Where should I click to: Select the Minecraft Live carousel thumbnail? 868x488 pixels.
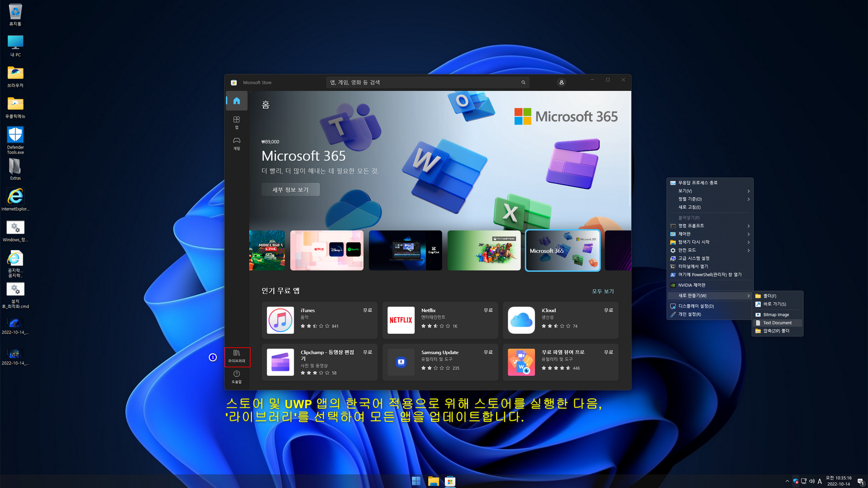click(x=267, y=250)
